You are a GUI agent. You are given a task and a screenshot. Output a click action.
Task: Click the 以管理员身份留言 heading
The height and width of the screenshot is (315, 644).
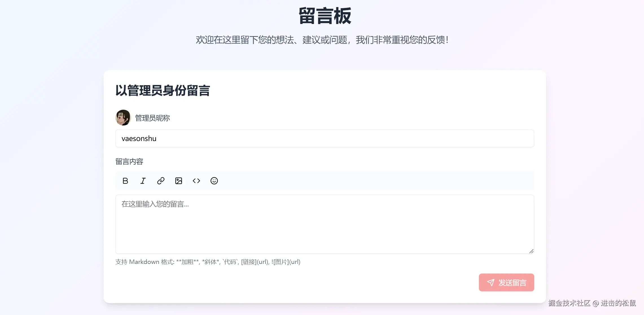[163, 91]
